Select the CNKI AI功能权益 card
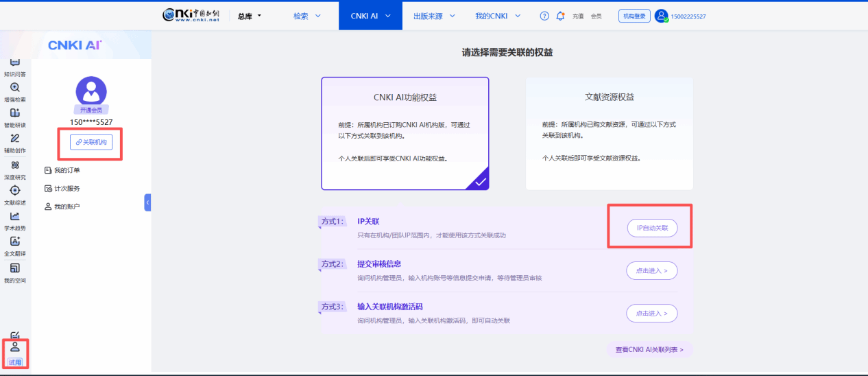This screenshot has width=868, height=376. (x=405, y=133)
